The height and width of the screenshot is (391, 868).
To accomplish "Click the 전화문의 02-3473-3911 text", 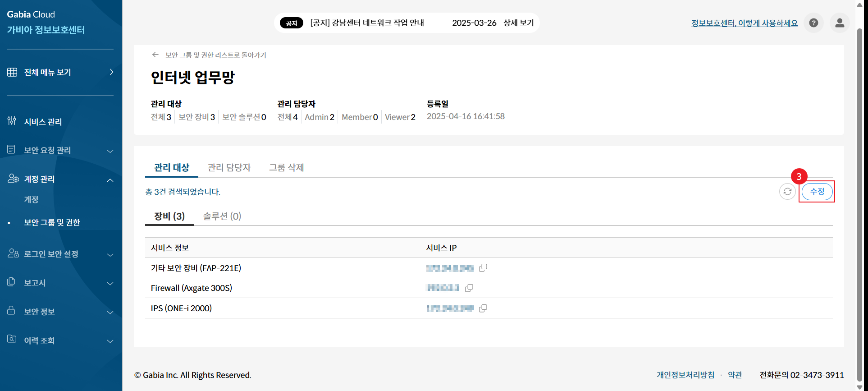I will [802, 375].
